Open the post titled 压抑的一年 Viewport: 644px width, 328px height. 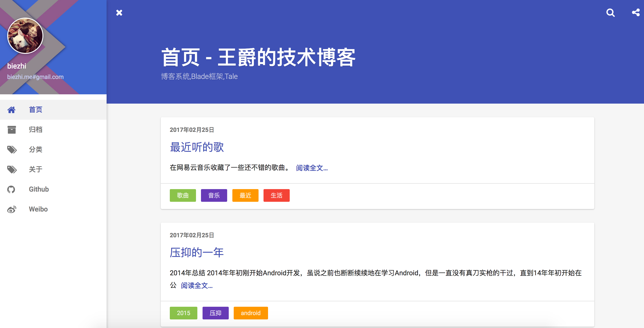(x=197, y=252)
